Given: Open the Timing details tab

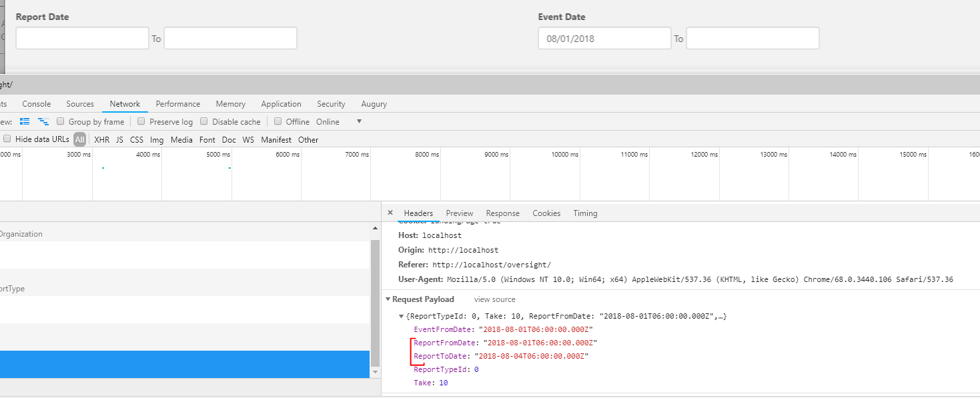Looking at the screenshot, I should [585, 213].
